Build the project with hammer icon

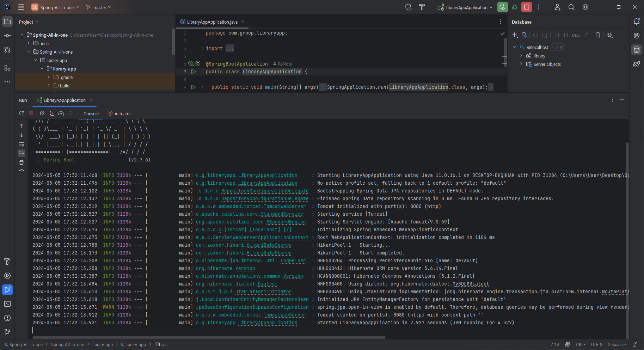[x=422, y=7]
